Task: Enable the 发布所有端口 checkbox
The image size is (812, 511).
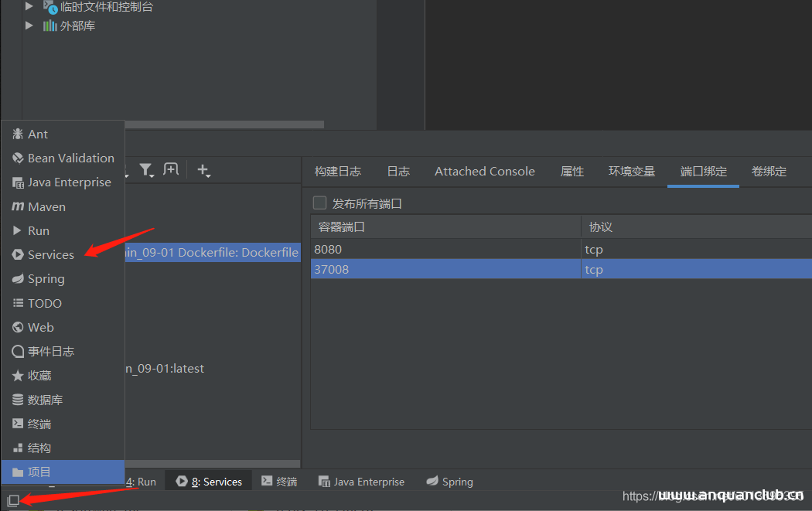Action: click(319, 203)
